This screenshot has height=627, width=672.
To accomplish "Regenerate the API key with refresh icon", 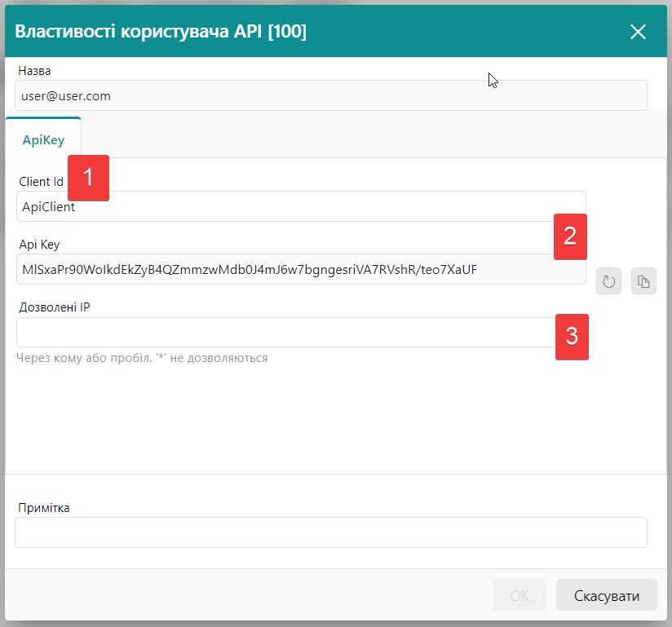I will [608, 281].
